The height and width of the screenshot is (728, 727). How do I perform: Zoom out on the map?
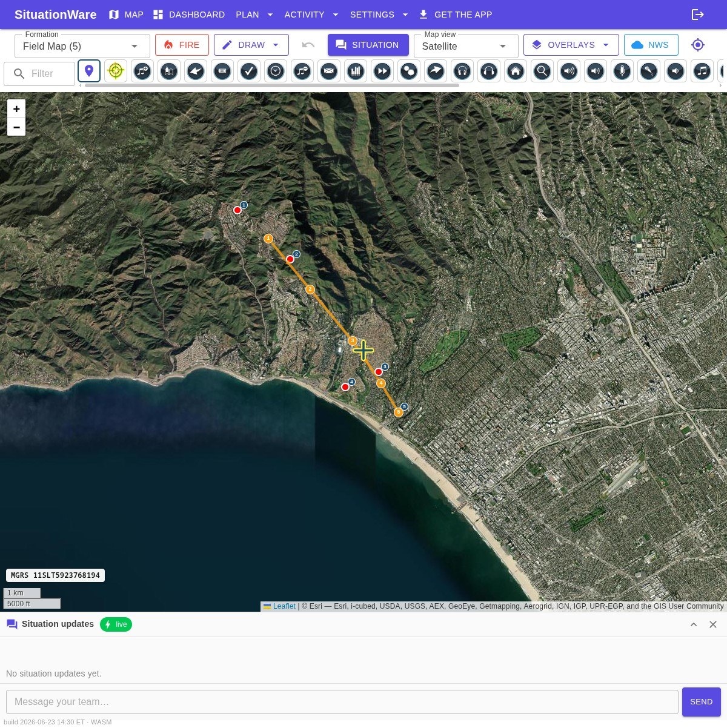point(16,127)
